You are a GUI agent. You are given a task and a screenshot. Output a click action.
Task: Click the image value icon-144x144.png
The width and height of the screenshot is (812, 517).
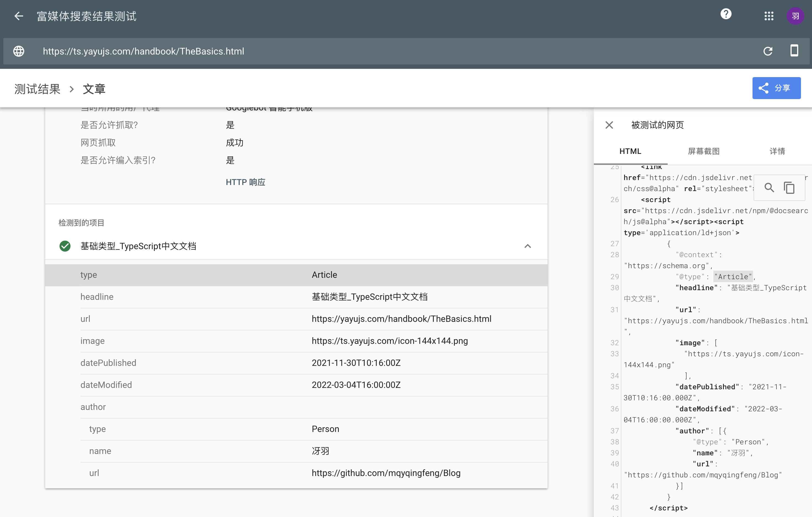(389, 341)
